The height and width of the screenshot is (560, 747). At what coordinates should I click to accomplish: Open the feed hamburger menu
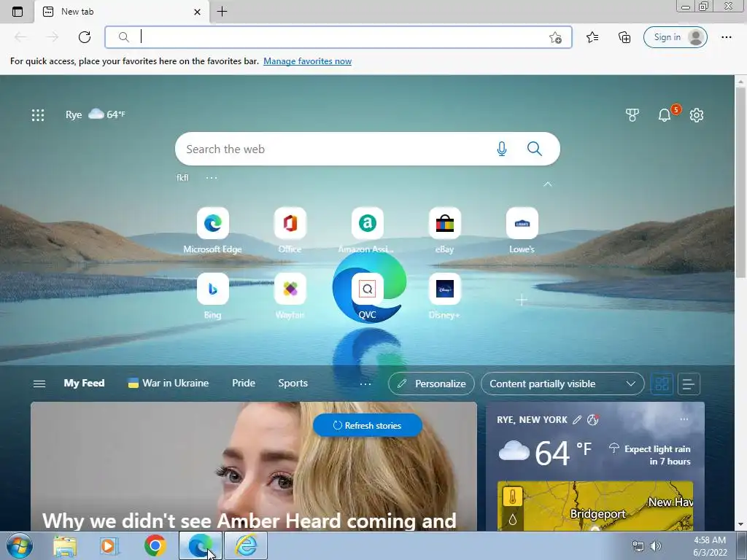tap(39, 384)
